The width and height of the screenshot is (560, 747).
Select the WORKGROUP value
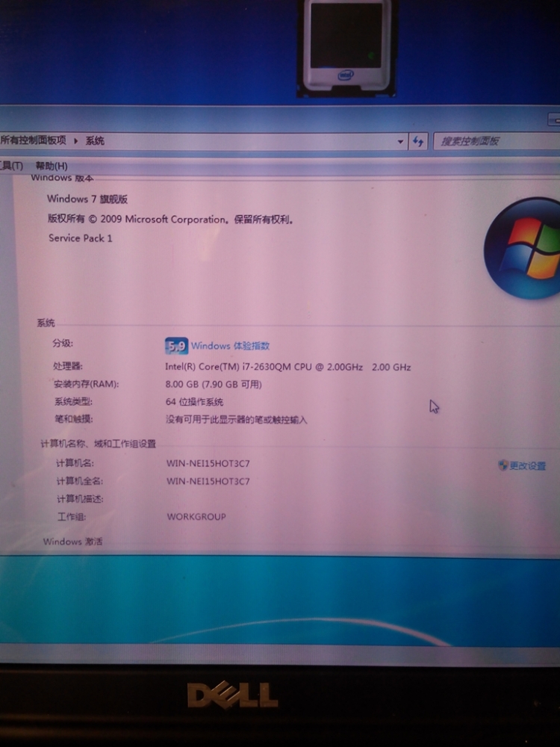pyautogui.click(x=196, y=517)
